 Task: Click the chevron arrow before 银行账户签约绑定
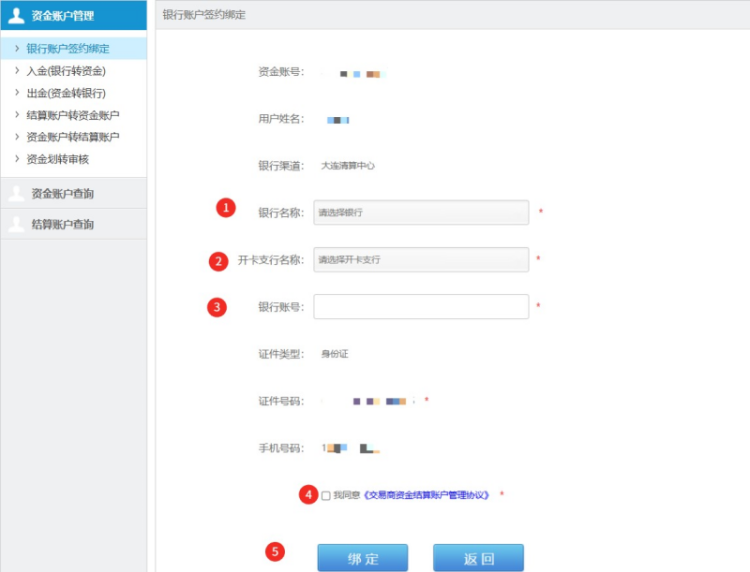(17, 48)
